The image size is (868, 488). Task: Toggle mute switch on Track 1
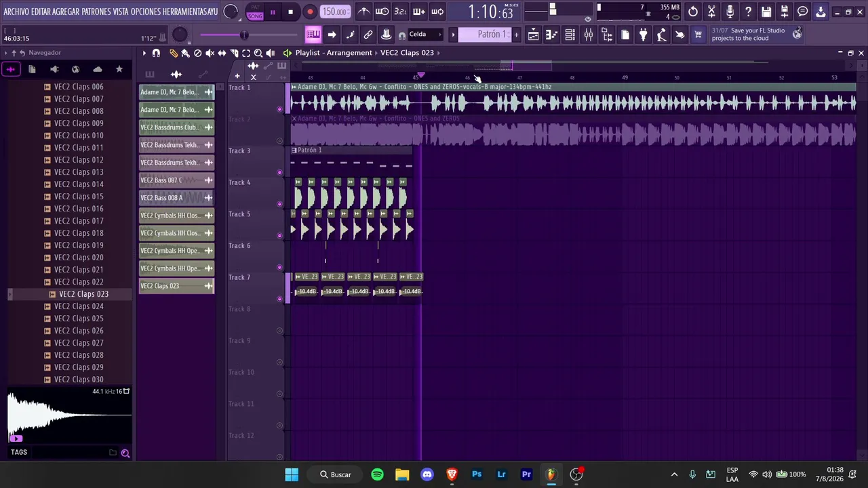[279, 109]
